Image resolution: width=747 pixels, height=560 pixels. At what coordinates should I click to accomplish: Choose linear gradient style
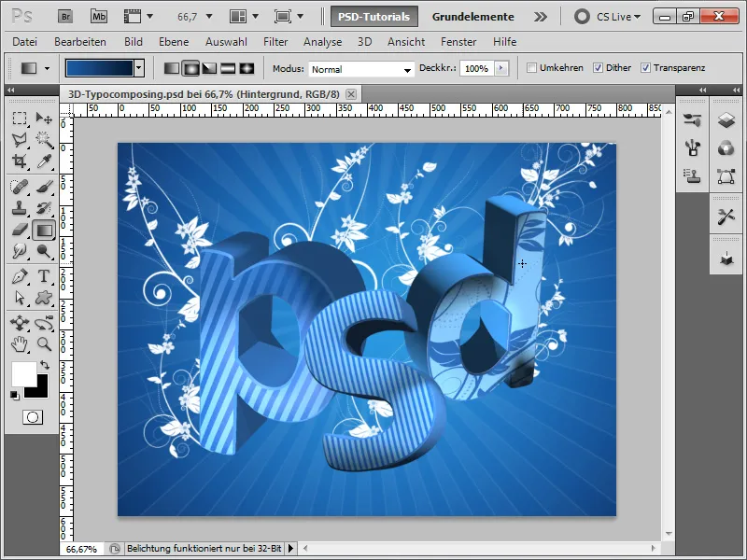click(x=172, y=68)
